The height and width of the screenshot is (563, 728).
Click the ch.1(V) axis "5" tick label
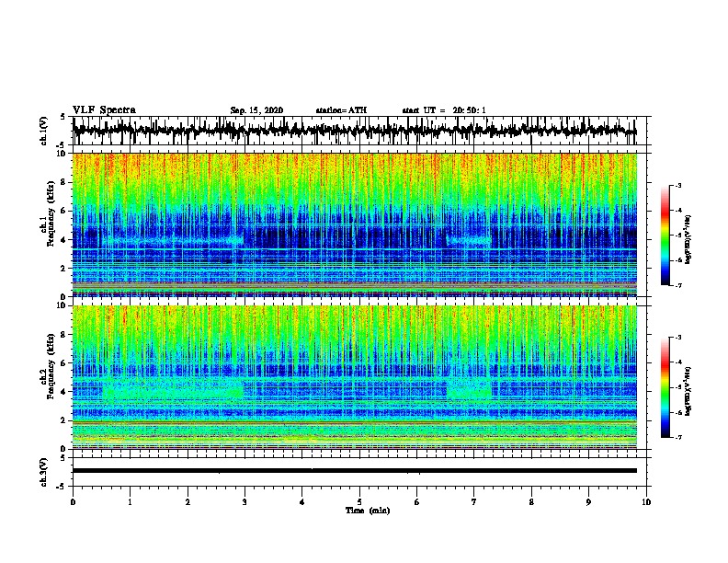[63, 117]
